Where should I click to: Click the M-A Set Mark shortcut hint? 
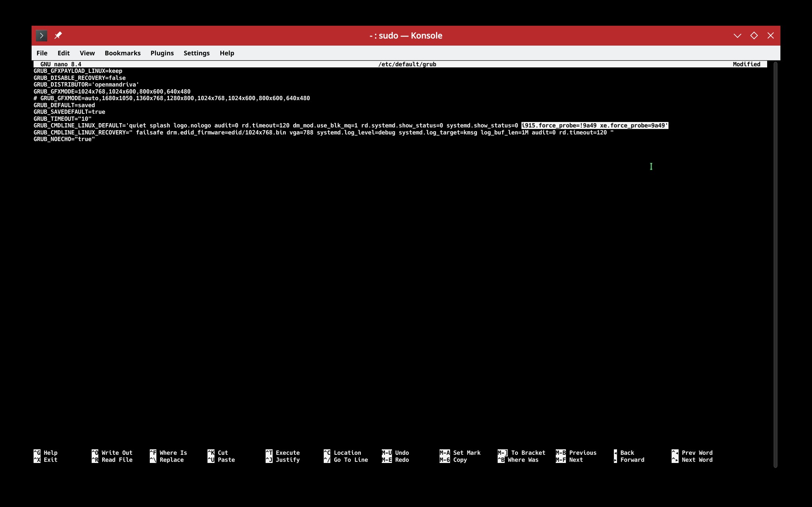point(460,453)
